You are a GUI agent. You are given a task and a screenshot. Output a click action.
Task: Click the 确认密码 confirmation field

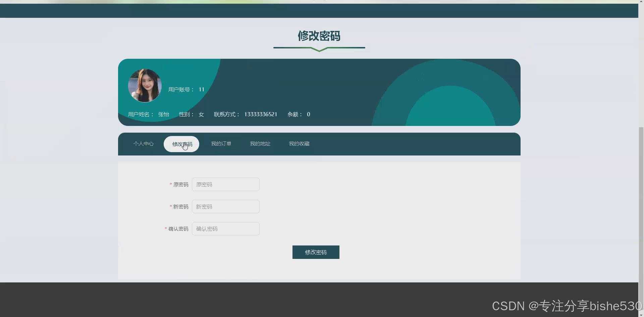click(x=225, y=228)
